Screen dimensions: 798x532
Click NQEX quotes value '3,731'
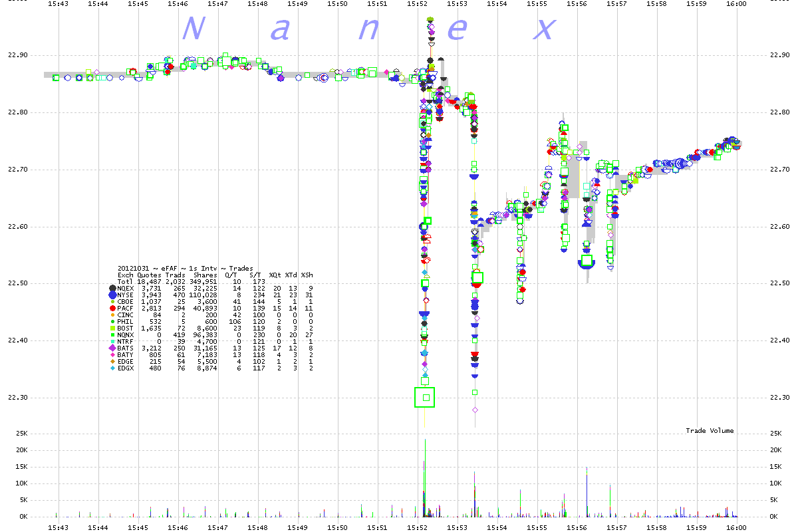152,289
